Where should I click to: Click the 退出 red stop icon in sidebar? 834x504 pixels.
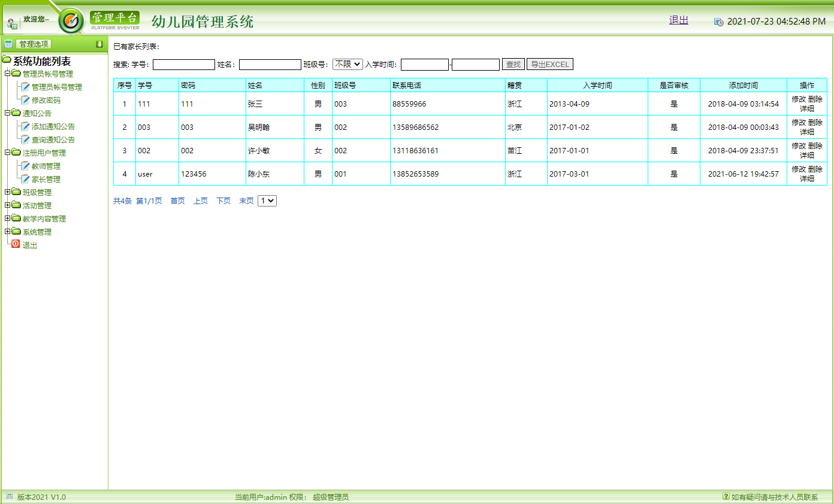click(16, 244)
